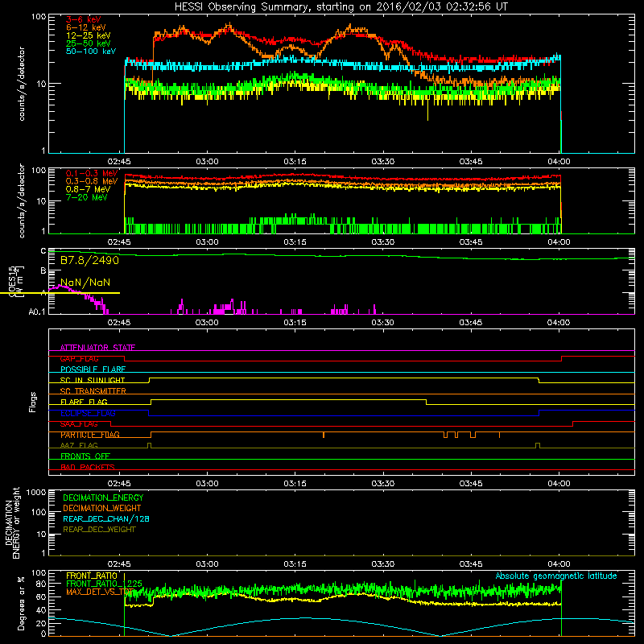Click the Degrees or % axis label
The height and width of the screenshot is (644, 644).
21,603
